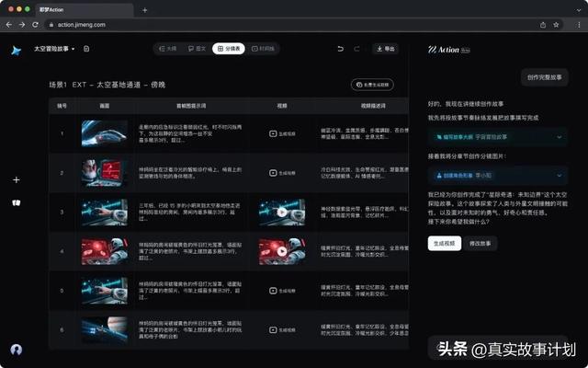The image size is (588, 368).
Task: Click the first-frame prompt text in row 6
Action: click(x=190, y=329)
